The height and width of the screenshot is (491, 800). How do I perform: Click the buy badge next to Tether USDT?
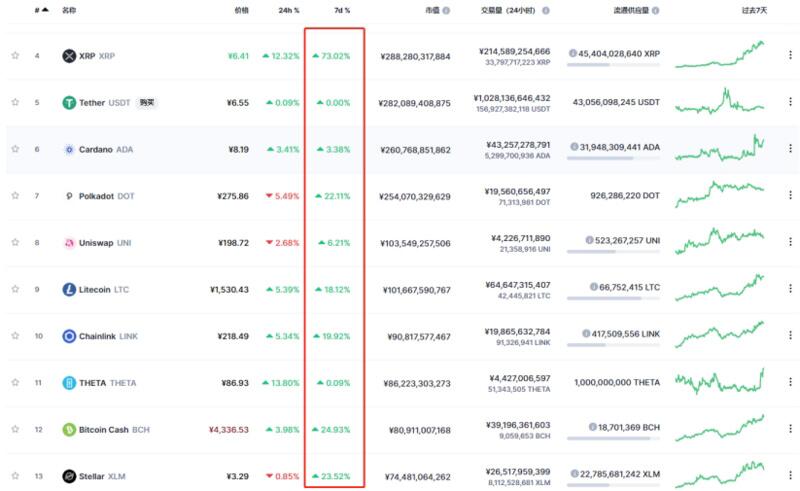click(147, 103)
